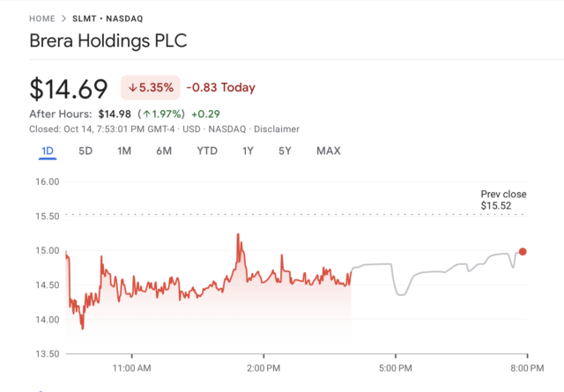Switch to the MAX range tab
Image resolution: width=564 pixels, height=392 pixels.
(x=328, y=151)
